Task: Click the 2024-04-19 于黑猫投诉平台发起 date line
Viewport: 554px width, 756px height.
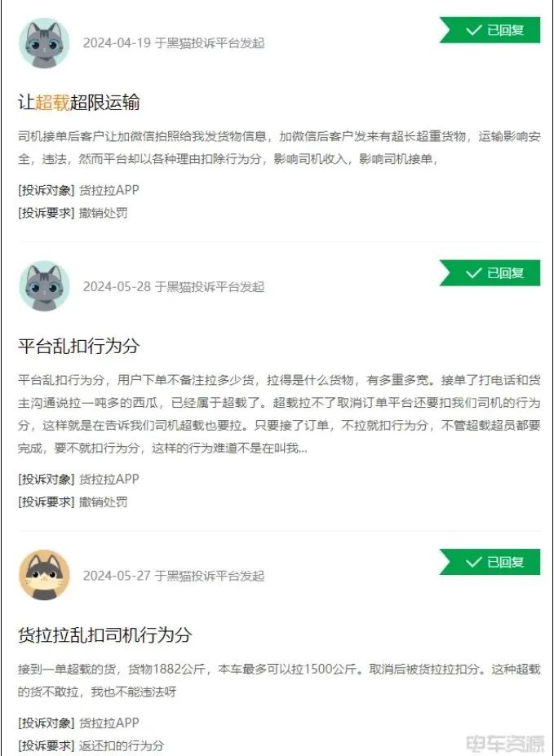Action: pyautogui.click(x=174, y=43)
